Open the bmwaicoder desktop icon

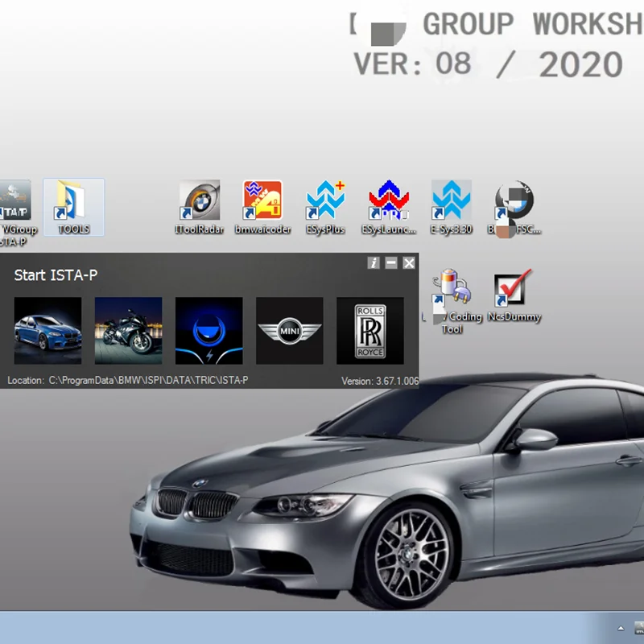[x=262, y=208]
